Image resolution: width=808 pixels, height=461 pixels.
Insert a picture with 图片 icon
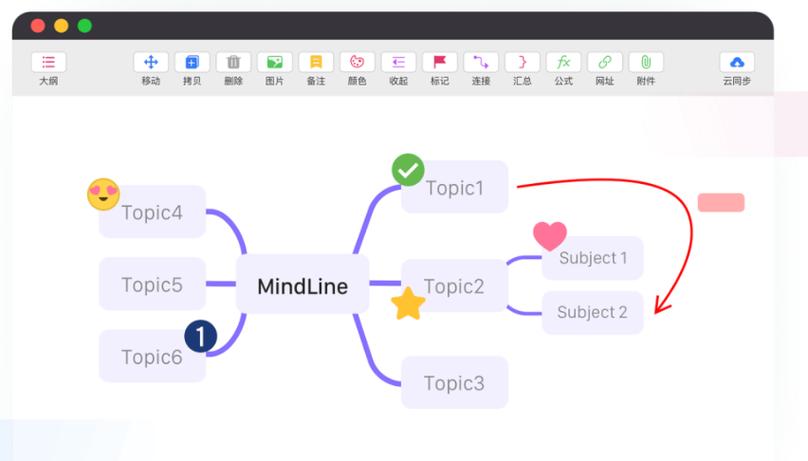275,62
